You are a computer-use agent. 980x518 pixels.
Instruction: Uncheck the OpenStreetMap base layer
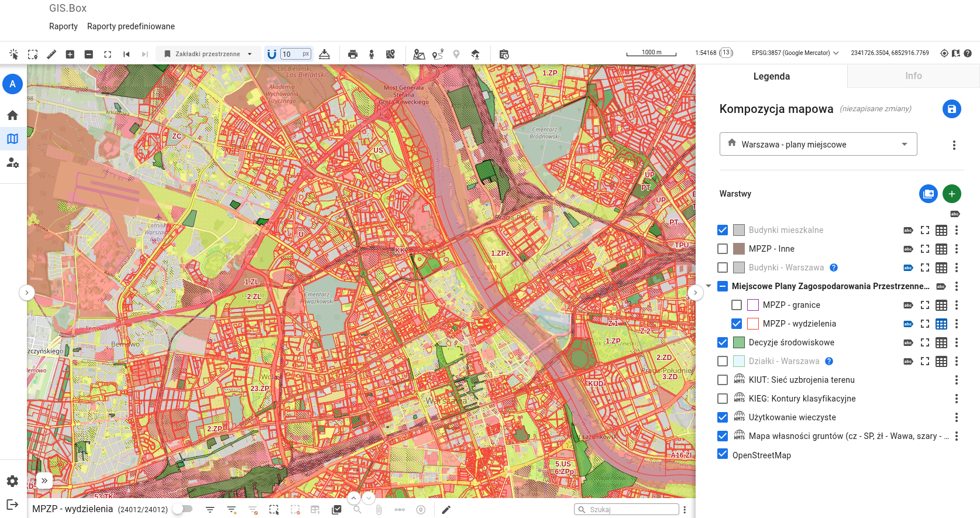[723, 454]
